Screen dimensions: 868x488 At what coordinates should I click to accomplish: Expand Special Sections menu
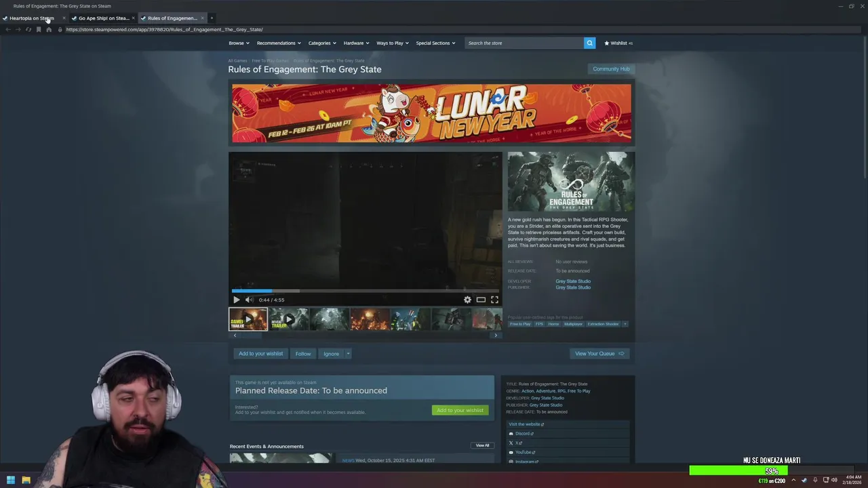point(435,43)
